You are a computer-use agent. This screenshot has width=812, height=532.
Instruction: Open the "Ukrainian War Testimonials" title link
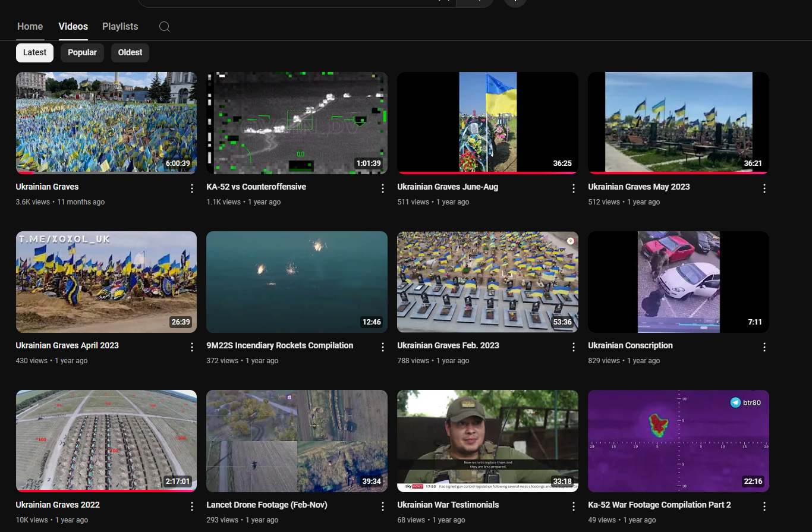pos(448,505)
